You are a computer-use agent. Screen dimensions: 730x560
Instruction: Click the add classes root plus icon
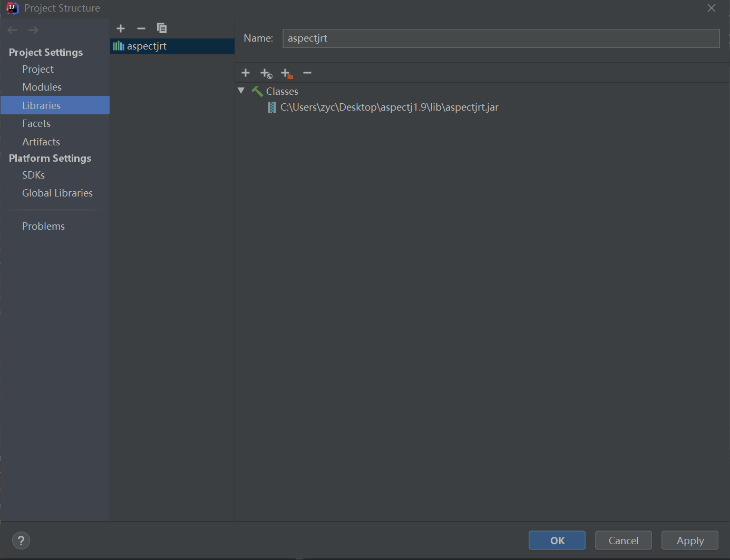point(246,73)
